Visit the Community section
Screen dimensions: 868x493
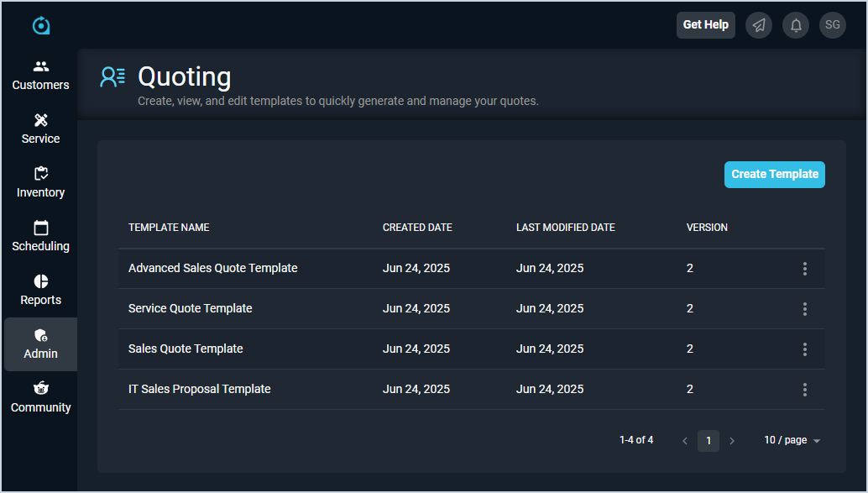[40, 398]
